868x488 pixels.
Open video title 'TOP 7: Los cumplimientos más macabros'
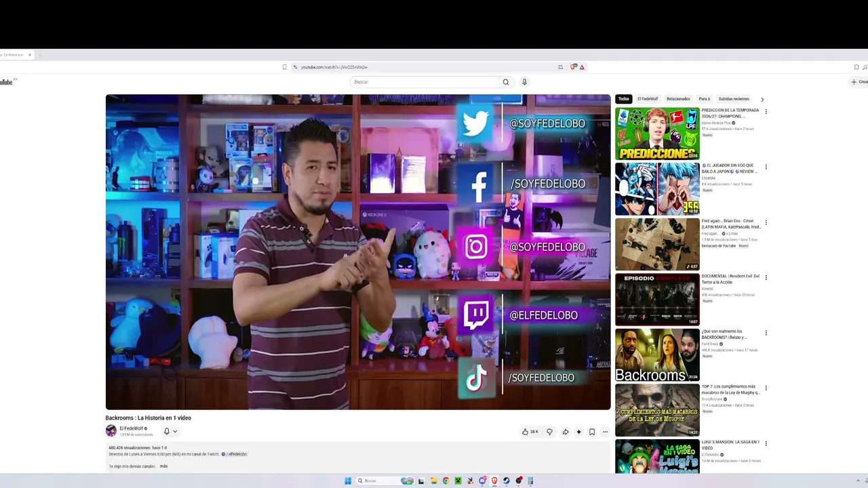(x=730, y=390)
